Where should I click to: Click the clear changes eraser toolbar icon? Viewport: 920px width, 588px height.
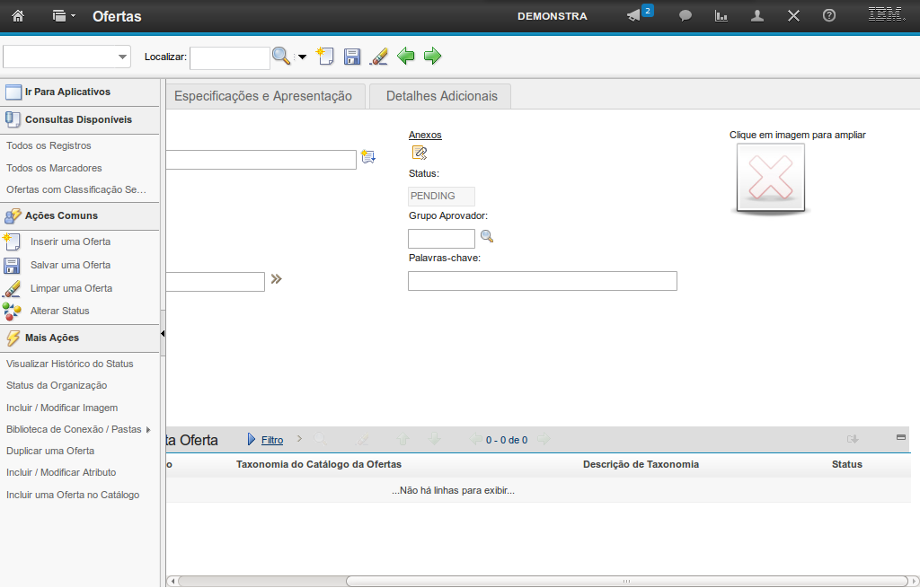(x=379, y=57)
